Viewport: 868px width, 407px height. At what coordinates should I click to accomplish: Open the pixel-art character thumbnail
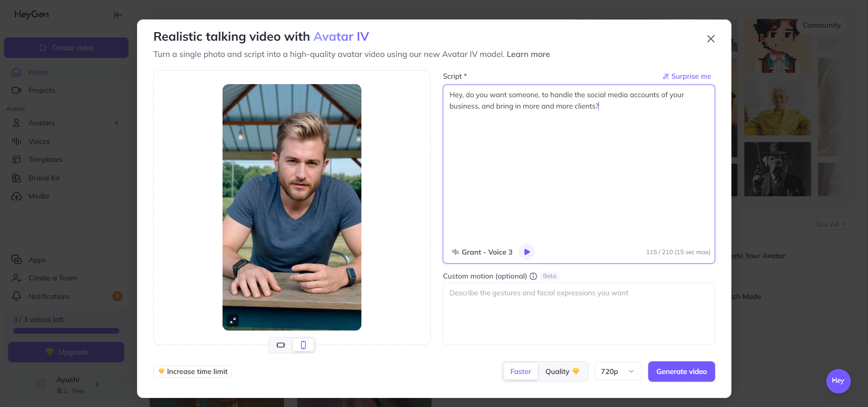pos(778,46)
